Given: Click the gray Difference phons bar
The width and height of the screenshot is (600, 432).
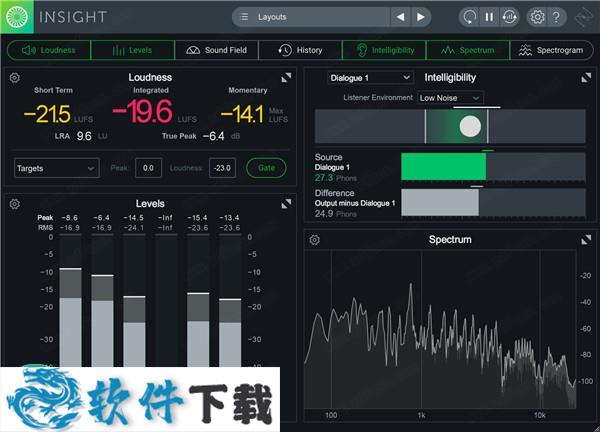Looking at the screenshot, I should [x=440, y=202].
